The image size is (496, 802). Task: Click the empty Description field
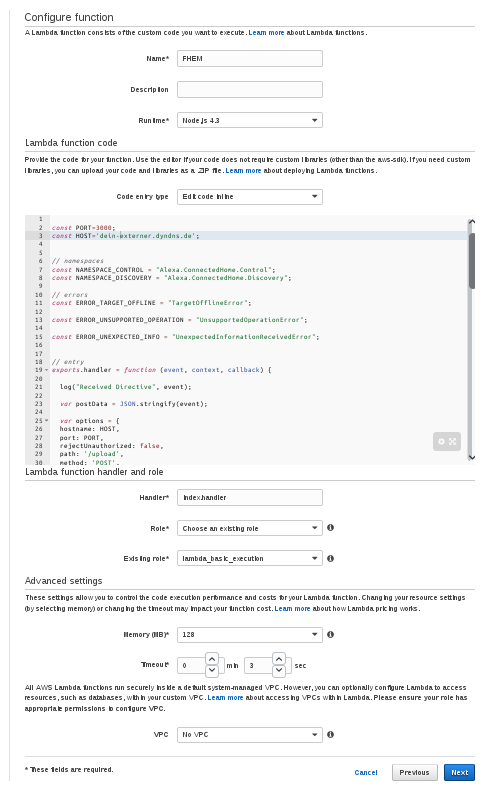tap(250, 90)
